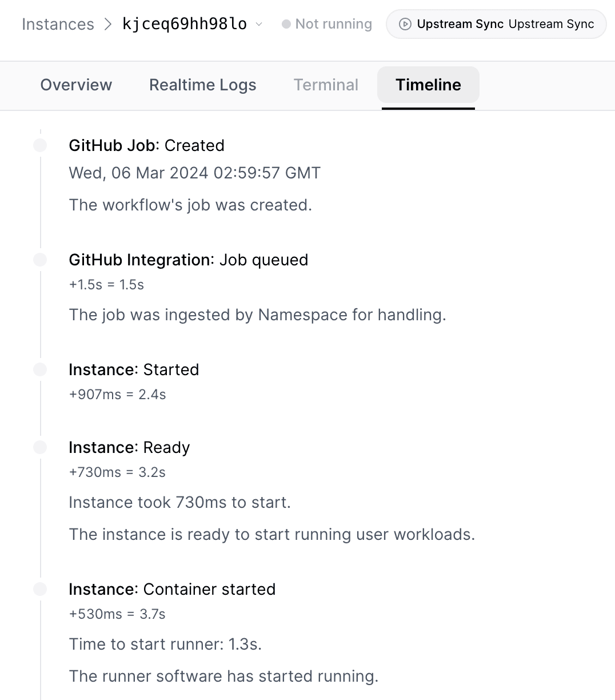
Task: Click the GitHub Job Created timeline dot
Action: tap(40, 145)
